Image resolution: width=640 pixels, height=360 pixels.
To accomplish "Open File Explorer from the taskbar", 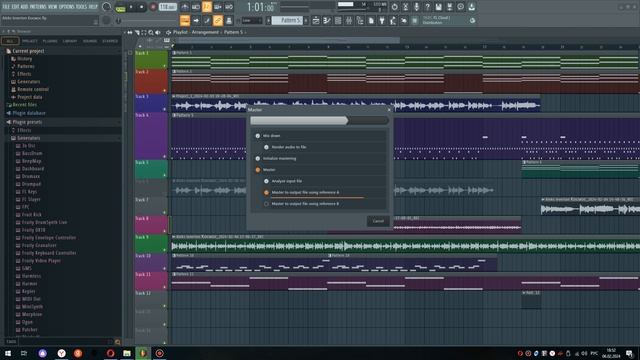I will 127,353.
